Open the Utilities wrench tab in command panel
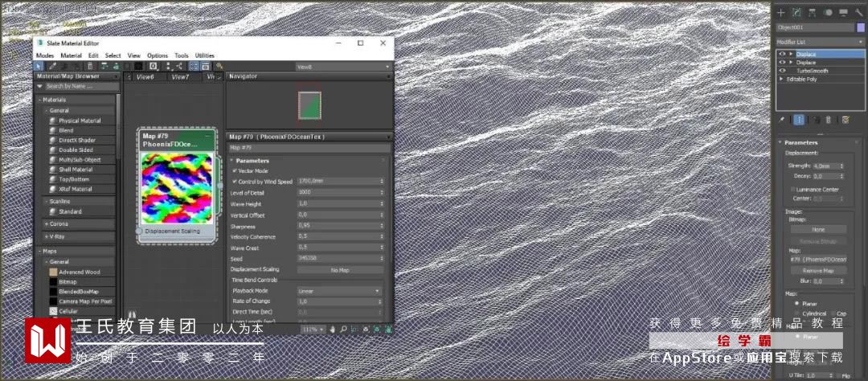Screen dimensions: 868x381 pyautogui.click(x=858, y=12)
